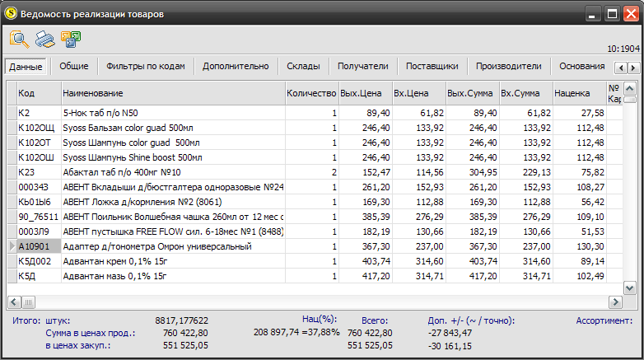Select row Syoss Шампунь Shine boost 500мл

tap(315, 157)
